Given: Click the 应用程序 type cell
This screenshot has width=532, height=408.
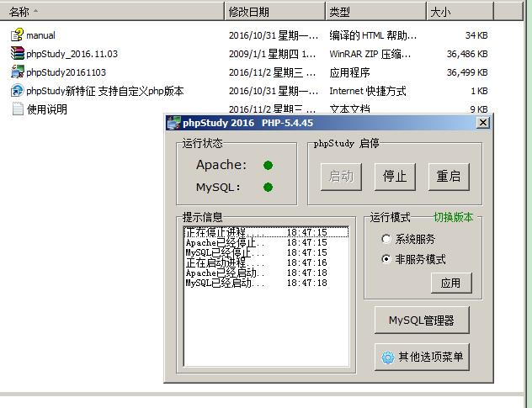Looking at the screenshot, I should click(x=349, y=72).
